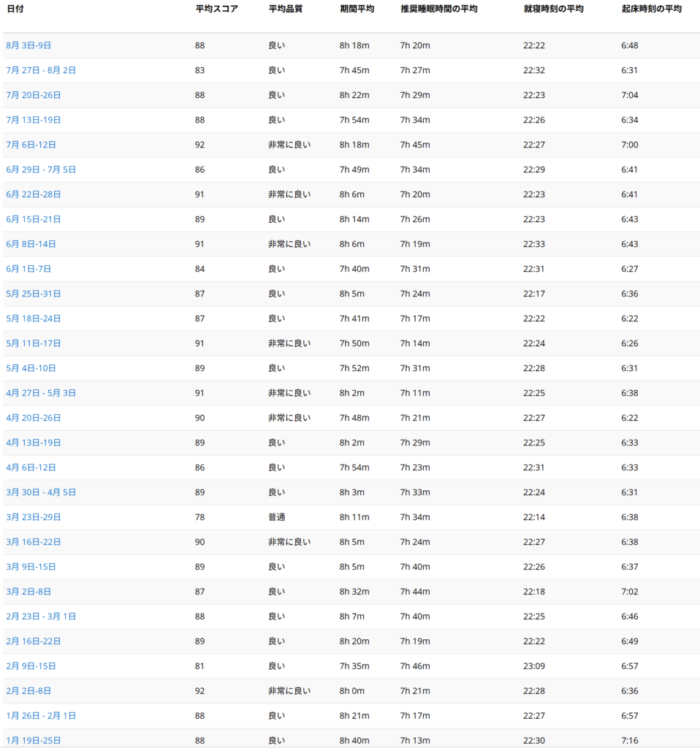Click the 日付 column header

(15, 9)
